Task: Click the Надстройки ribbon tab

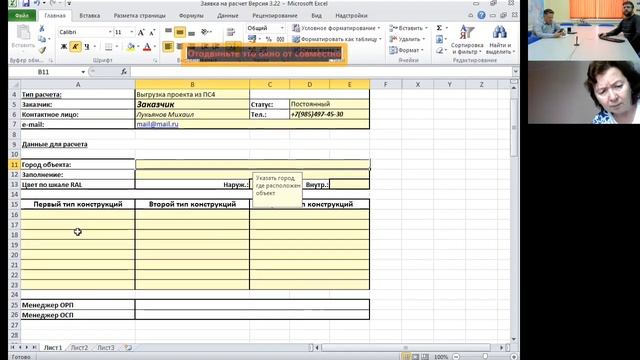Action: [x=351, y=16]
